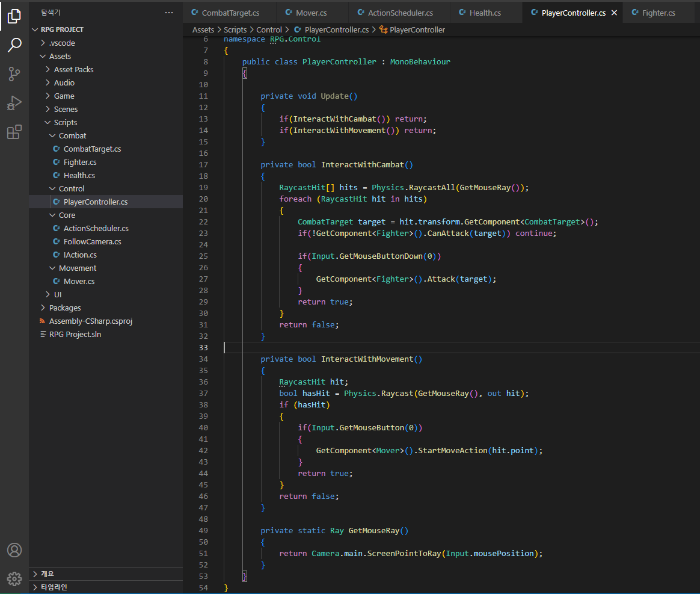Click the Accounts icon in activity bar
Viewport: 700px width, 594px height.
click(14, 550)
